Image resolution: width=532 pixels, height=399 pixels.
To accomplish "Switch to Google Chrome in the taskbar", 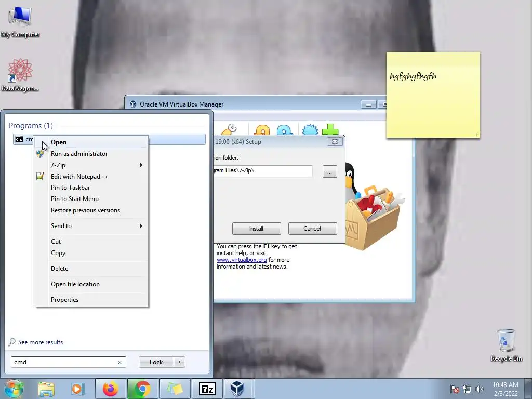I will click(x=142, y=389).
